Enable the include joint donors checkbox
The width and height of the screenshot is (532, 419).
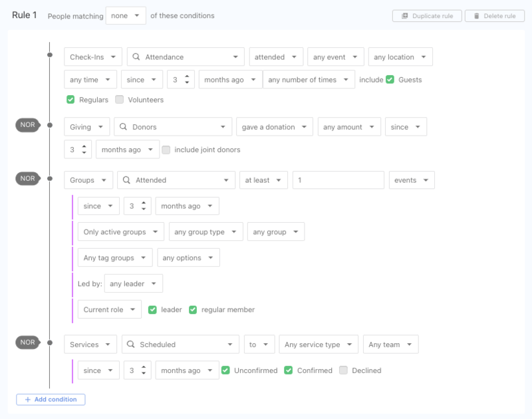click(x=167, y=149)
